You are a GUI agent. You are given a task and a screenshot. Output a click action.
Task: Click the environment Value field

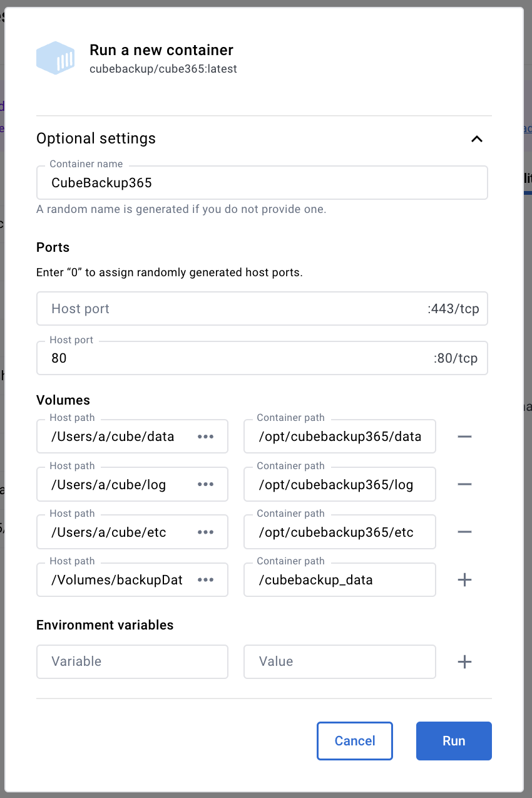click(340, 661)
